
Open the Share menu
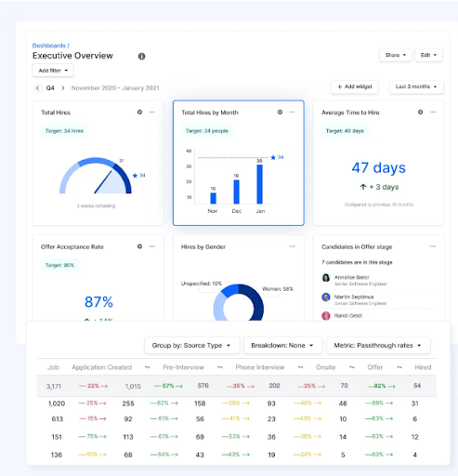click(396, 55)
